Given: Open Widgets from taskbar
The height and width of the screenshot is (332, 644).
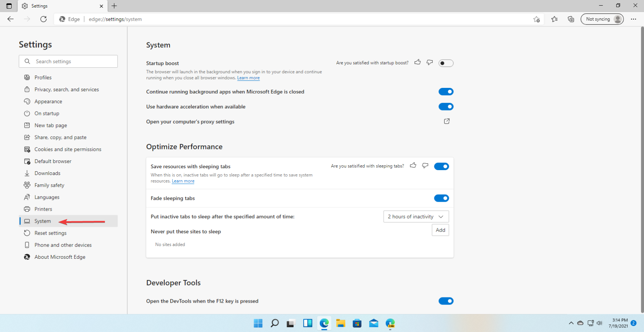Looking at the screenshot, I should click(308, 323).
